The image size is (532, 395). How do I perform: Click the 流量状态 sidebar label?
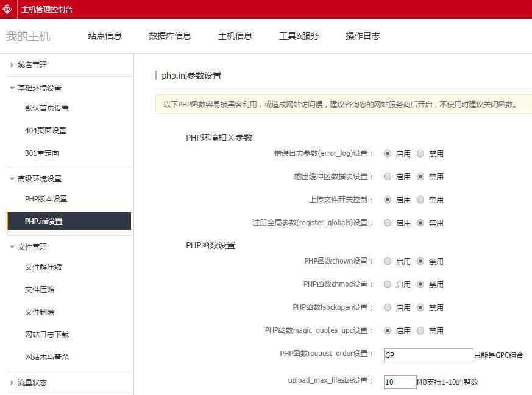32,383
